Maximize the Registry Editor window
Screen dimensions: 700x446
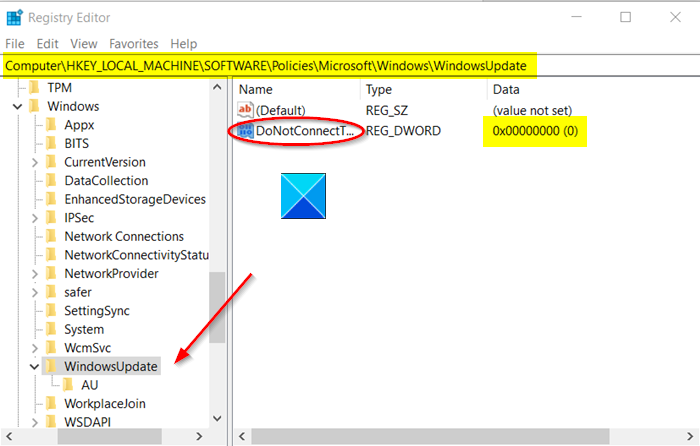pyautogui.click(x=625, y=17)
